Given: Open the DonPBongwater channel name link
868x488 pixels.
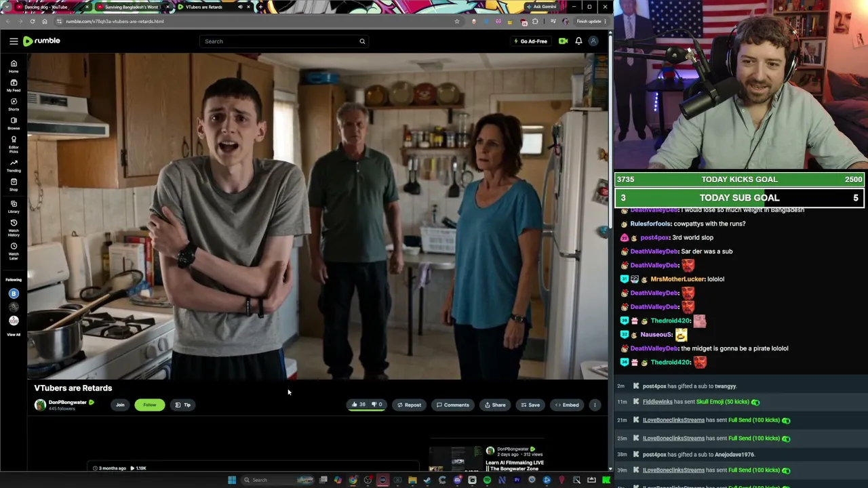Looking at the screenshot, I should point(67,402).
